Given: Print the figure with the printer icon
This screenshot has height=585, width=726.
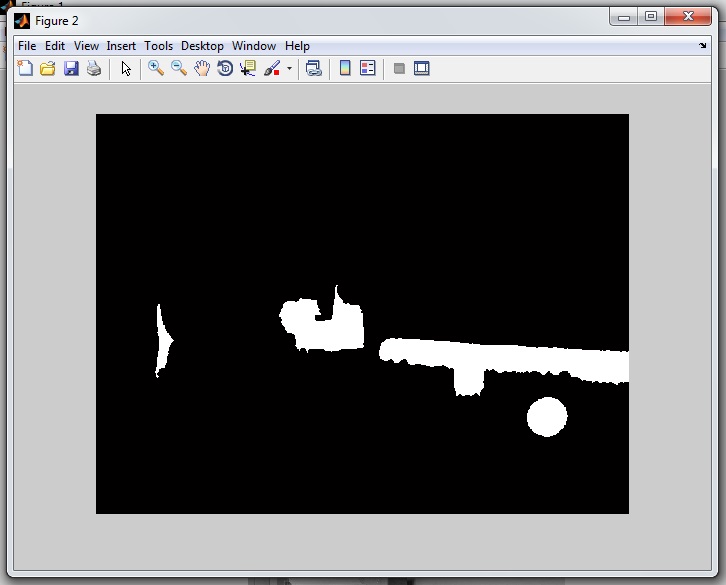Looking at the screenshot, I should click(94, 69).
